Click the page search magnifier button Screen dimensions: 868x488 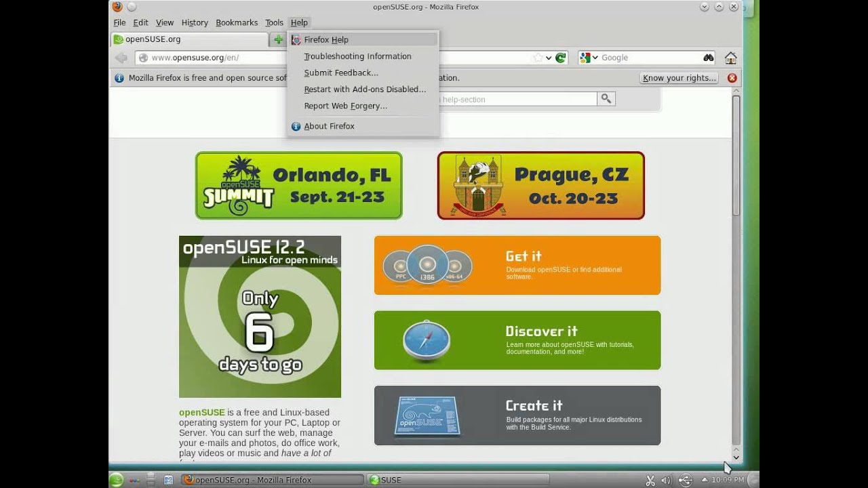(x=606, y=99)
